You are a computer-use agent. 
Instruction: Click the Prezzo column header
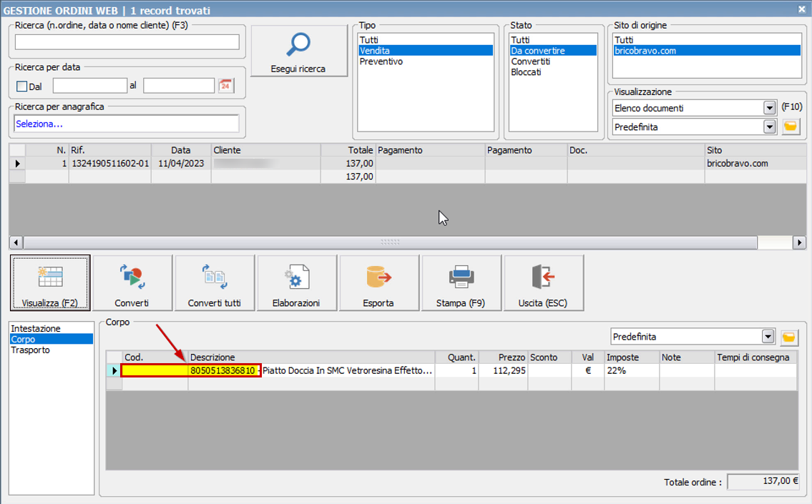coord(504,357)
